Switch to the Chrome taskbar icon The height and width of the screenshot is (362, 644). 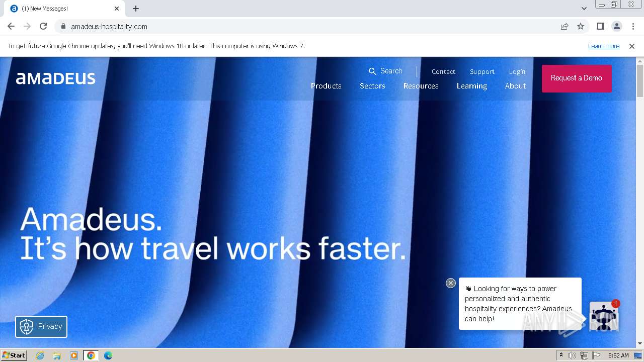[x=91, y=355]
